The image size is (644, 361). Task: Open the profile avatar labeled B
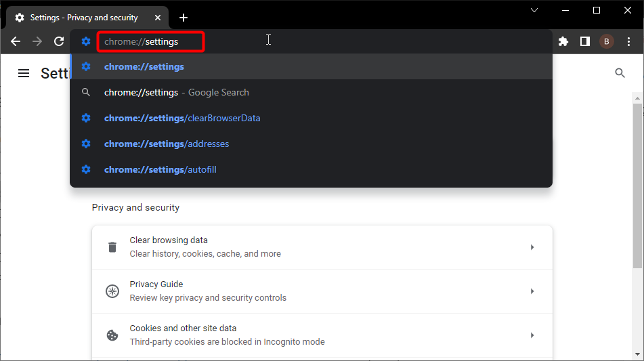(x=607, y=41)
